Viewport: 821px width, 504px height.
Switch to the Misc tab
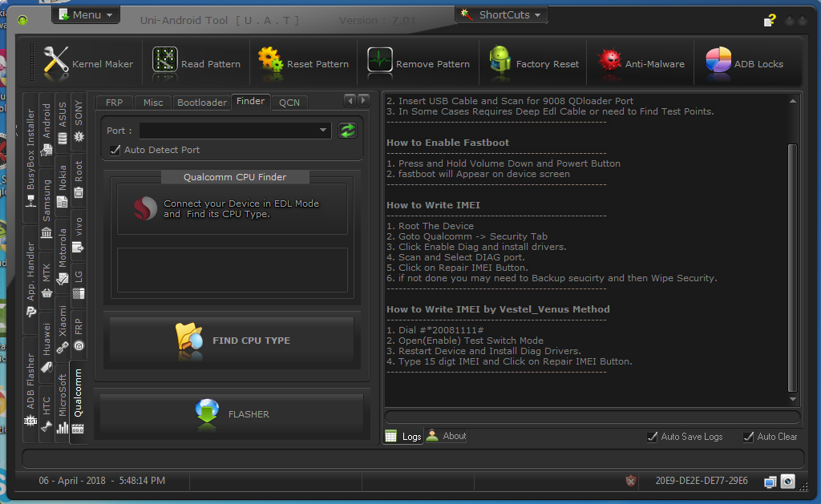(153, 103)
